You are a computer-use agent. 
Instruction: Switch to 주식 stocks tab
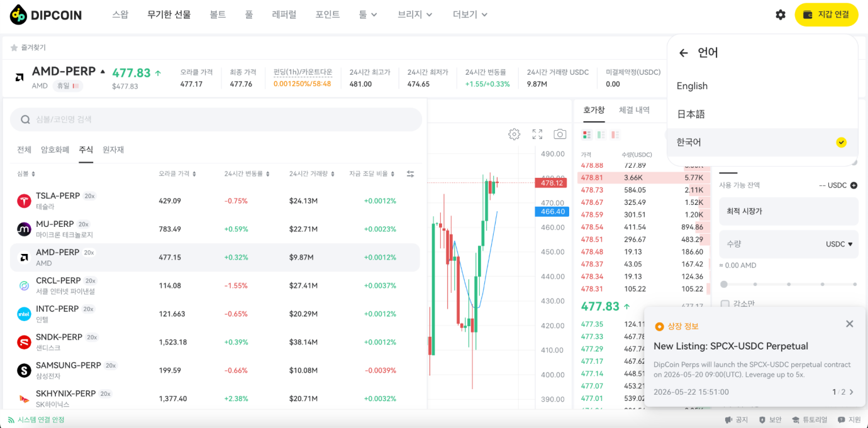pyautogui.click(x=86, y=150)
